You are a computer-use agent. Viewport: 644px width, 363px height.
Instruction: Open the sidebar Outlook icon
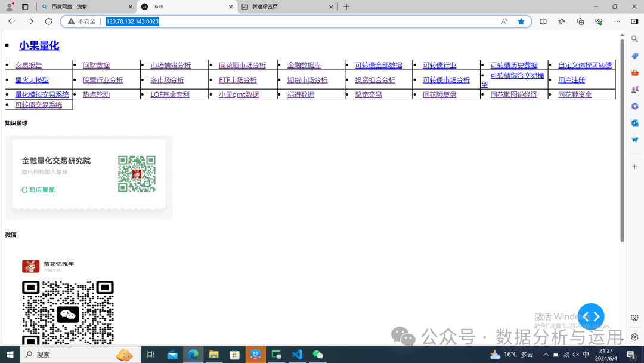(x=634, y=123)
